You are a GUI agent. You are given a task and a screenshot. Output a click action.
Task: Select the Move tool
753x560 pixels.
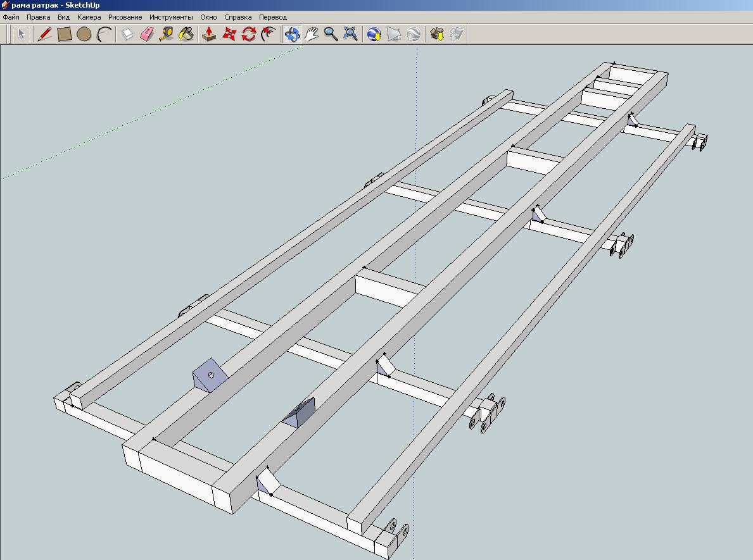pyautogui.click(x=229, y=34)
